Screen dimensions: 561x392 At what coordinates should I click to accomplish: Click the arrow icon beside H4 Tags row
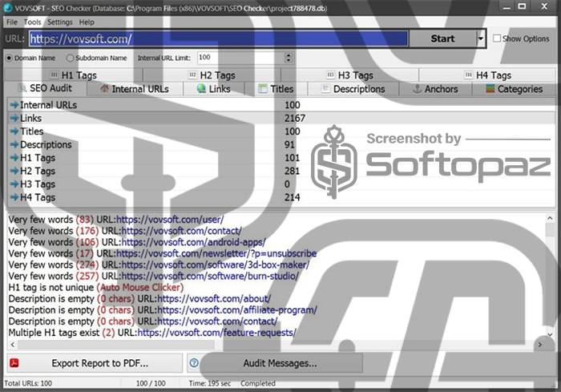pos(14,198)
